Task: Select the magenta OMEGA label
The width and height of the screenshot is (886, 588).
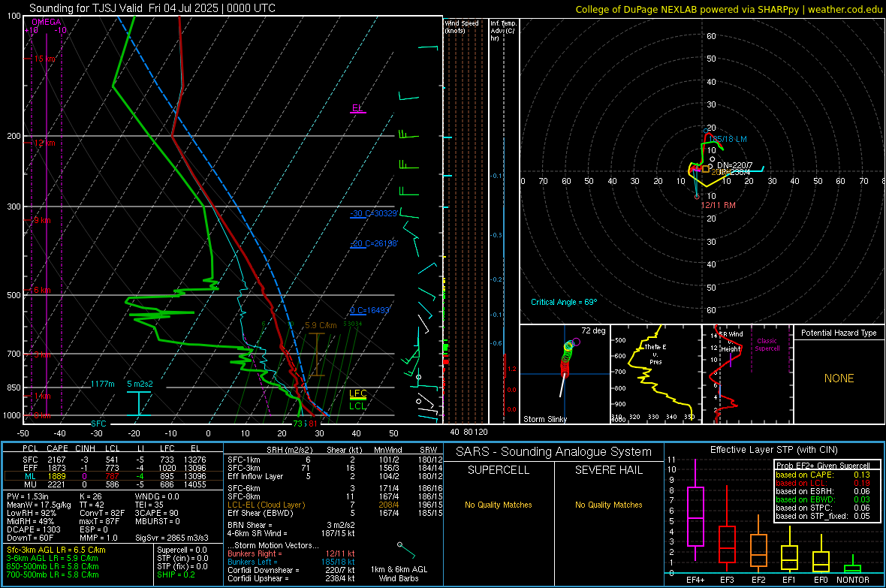Action: 47,22
